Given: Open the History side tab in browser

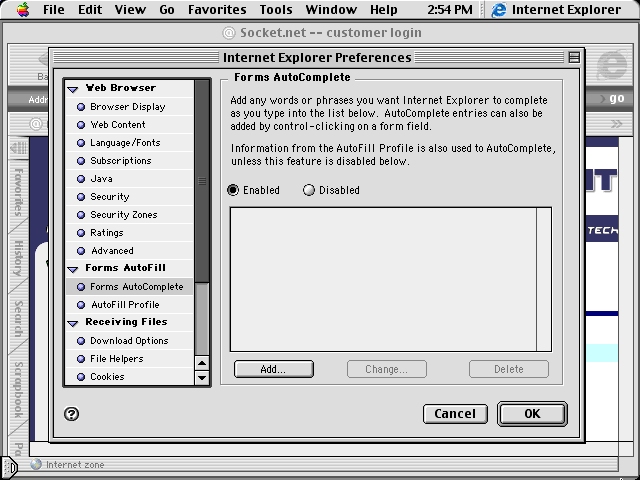Looking at the screenshot, I should 18,258.
